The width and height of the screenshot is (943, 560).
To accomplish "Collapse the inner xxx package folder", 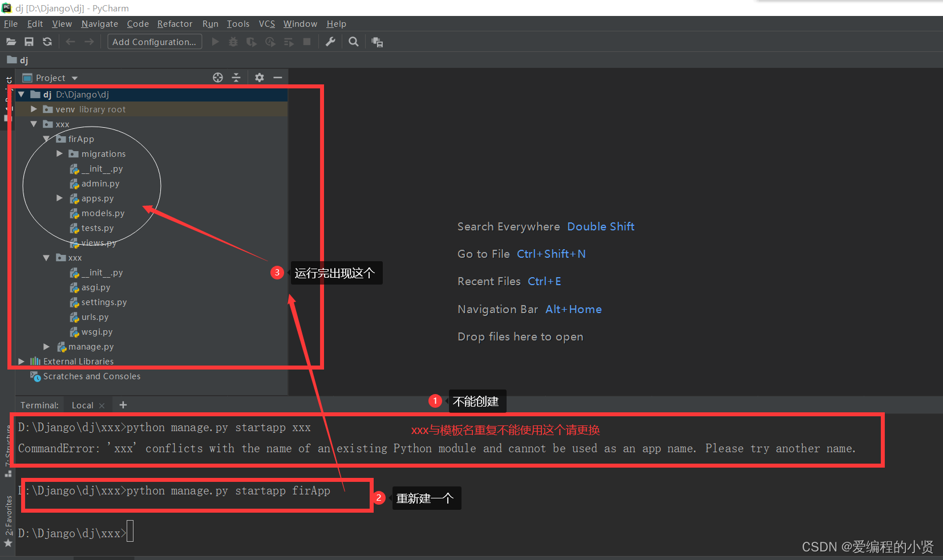I will [x=46, y=258].
